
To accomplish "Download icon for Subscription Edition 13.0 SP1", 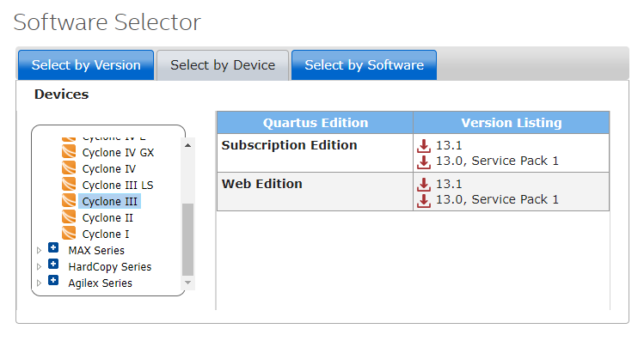I will tap(424, 161).
